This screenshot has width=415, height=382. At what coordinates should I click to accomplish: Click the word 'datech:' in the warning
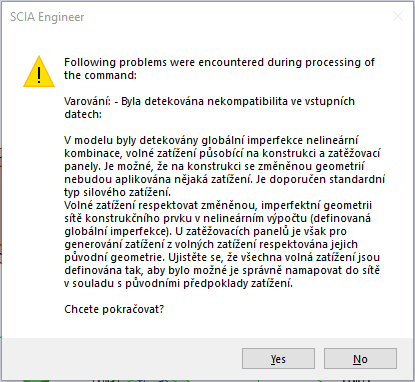pyautogui.click(x=83, y=114)
